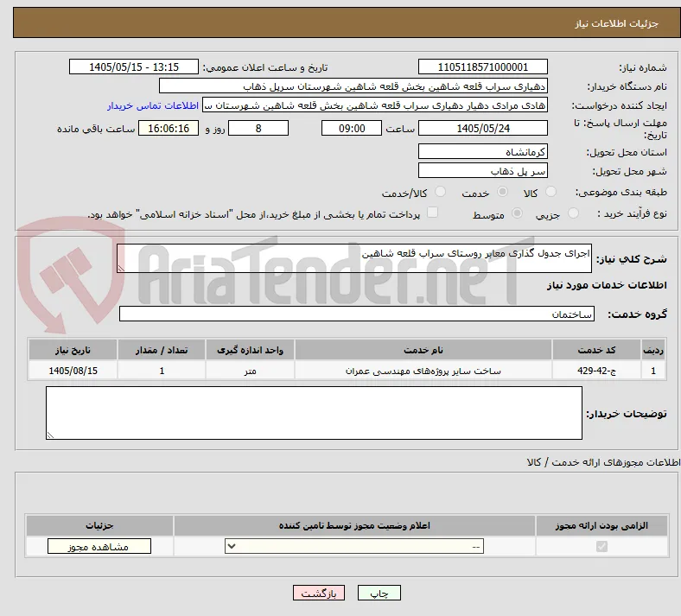
Task: Click the واحد اندازه گیری column header
Action: point(250,350)
